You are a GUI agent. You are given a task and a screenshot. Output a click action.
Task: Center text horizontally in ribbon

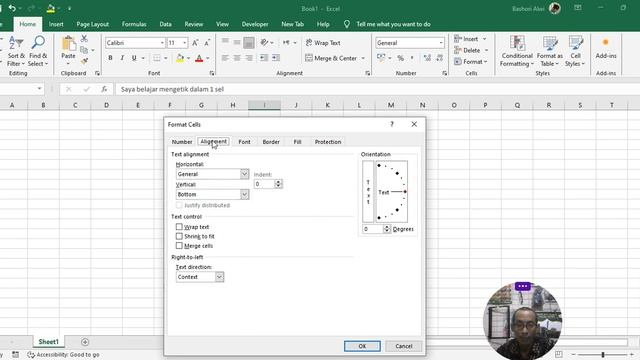[x=237, y=58]
